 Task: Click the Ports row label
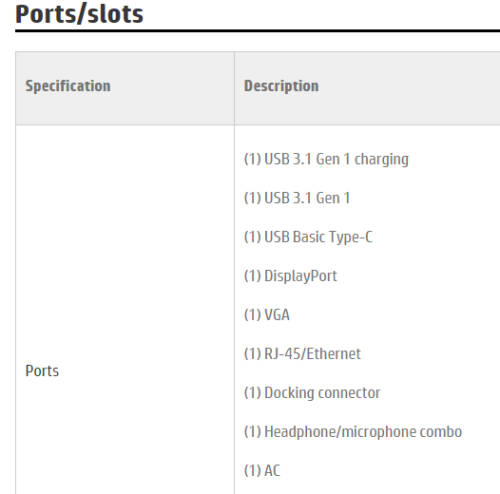[42, 371]
